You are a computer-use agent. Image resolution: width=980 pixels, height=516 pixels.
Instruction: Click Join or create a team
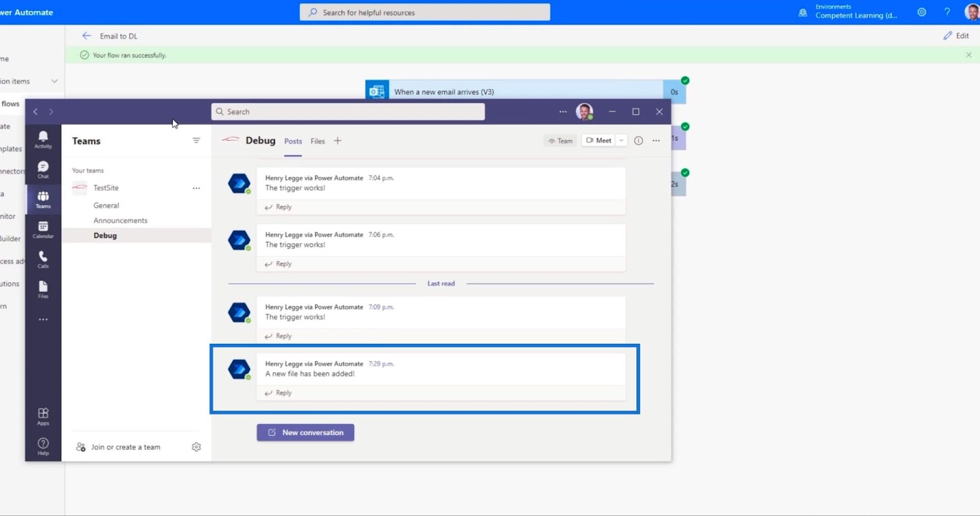(119, 447)
